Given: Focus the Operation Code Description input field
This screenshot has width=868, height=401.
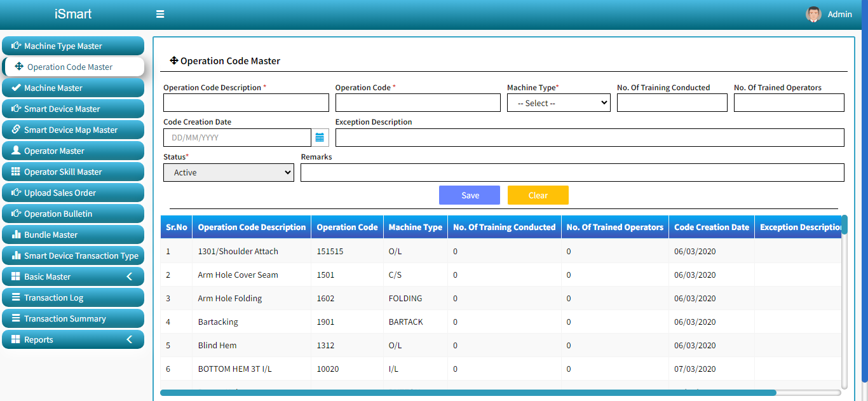Looking at the screenshot, I should [246, 103].
